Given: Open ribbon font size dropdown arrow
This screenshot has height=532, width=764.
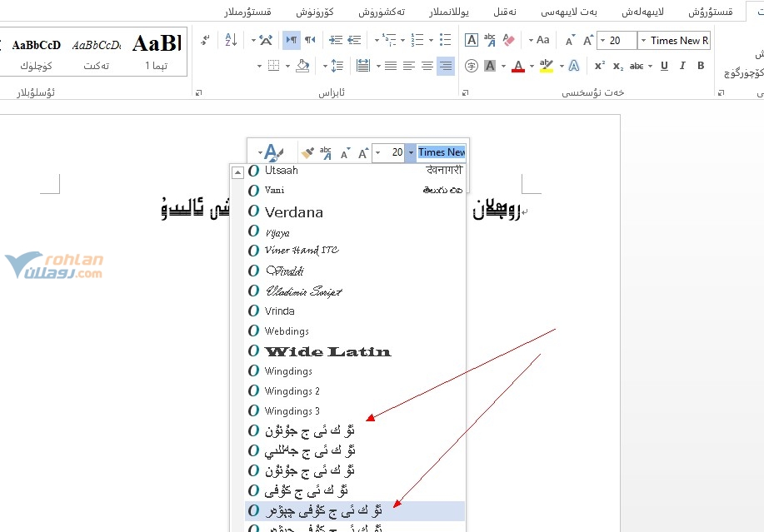Looking at the screenshot, I should tap(602, 41).
